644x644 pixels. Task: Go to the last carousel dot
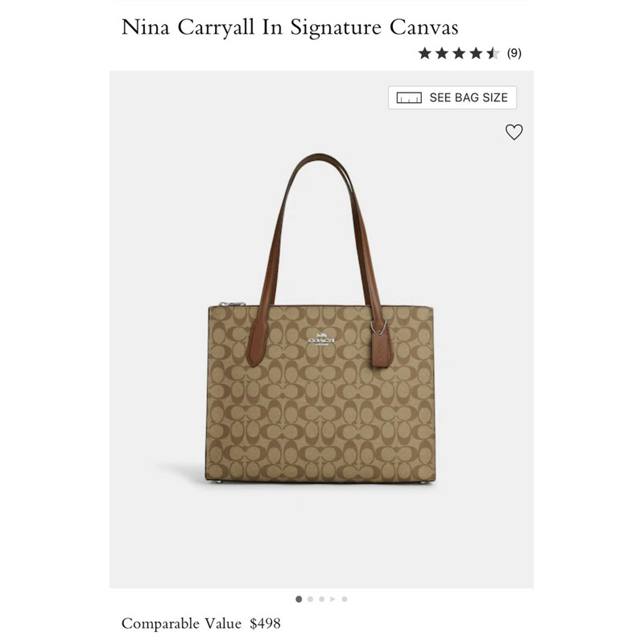[345, 599]
